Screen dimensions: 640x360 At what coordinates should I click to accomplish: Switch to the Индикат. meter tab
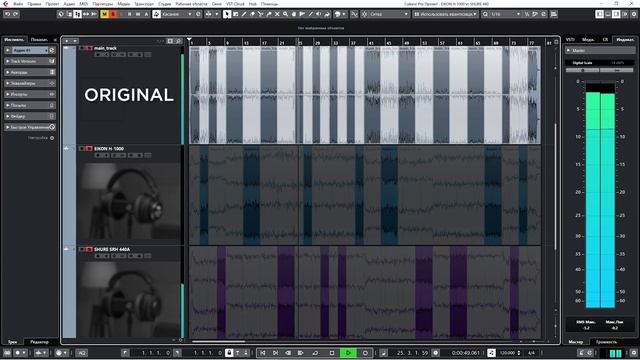pos(625,40)
